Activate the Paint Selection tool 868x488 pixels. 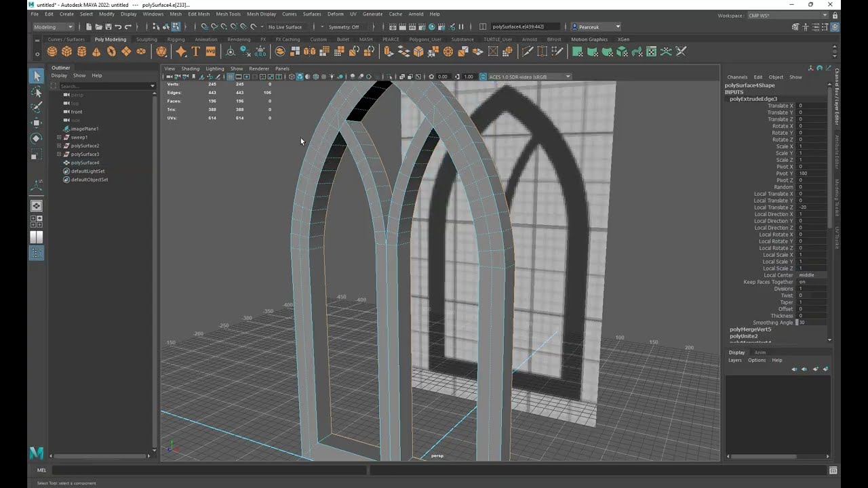click(x=37, y=107)
